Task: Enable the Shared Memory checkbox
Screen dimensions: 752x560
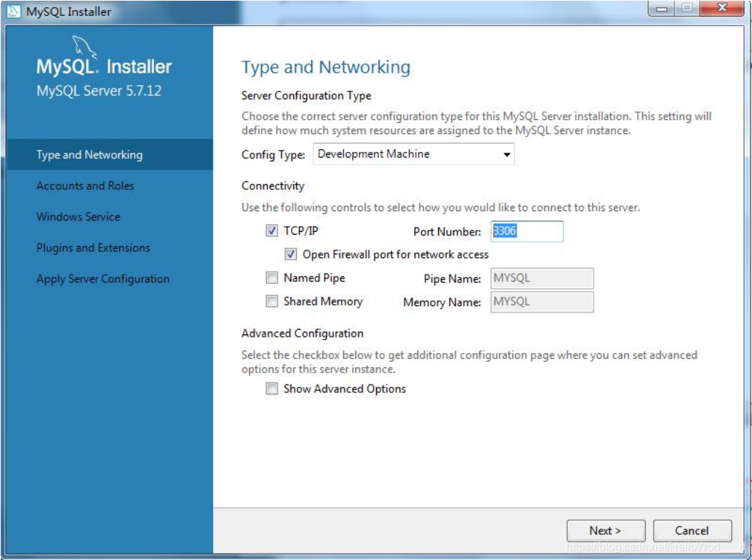Action: pos(271,301)
